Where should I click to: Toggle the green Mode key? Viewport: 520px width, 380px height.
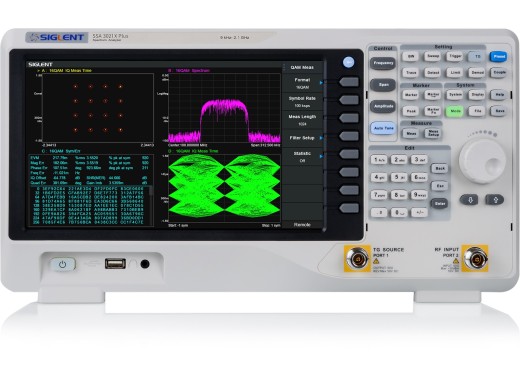pos(455,111)
